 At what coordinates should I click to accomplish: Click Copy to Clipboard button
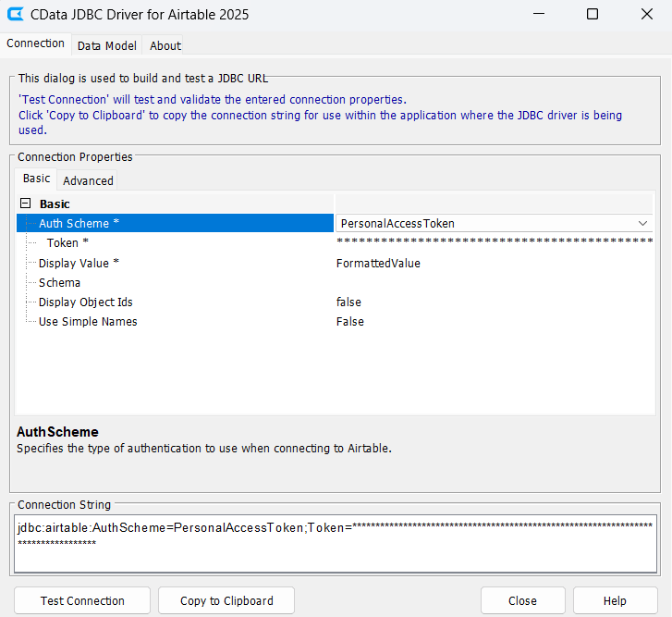point(226,600)
